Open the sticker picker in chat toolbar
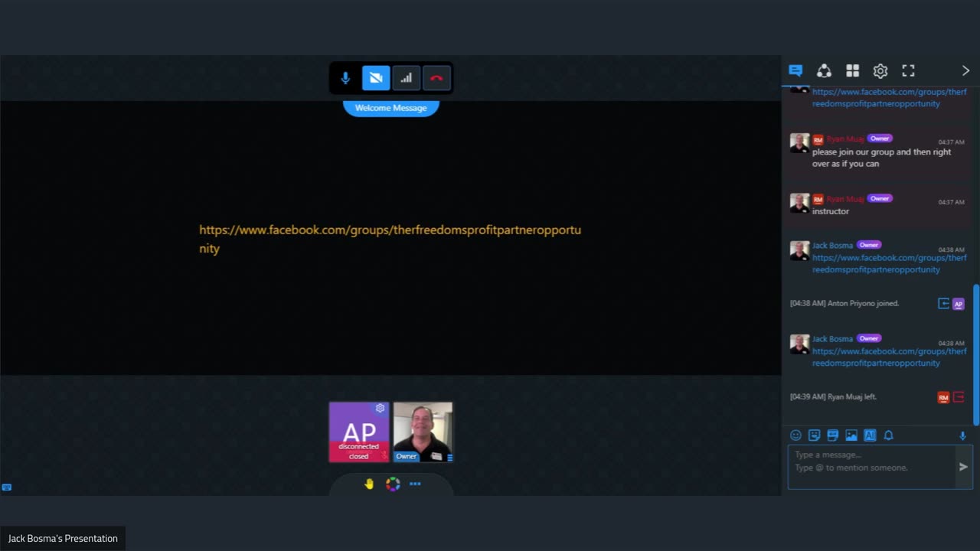This screenshot has width=980, height=551. pyautogui.click(x=814, y=435)
